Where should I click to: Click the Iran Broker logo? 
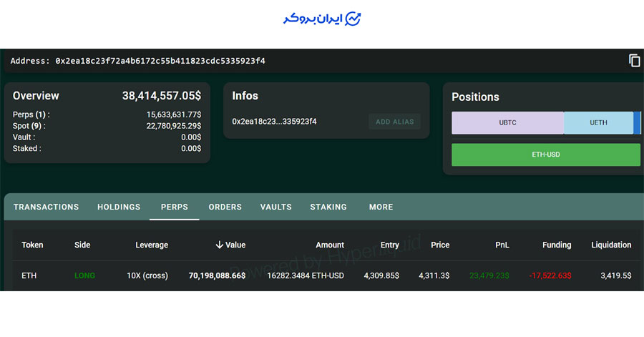tap(322, 19)
